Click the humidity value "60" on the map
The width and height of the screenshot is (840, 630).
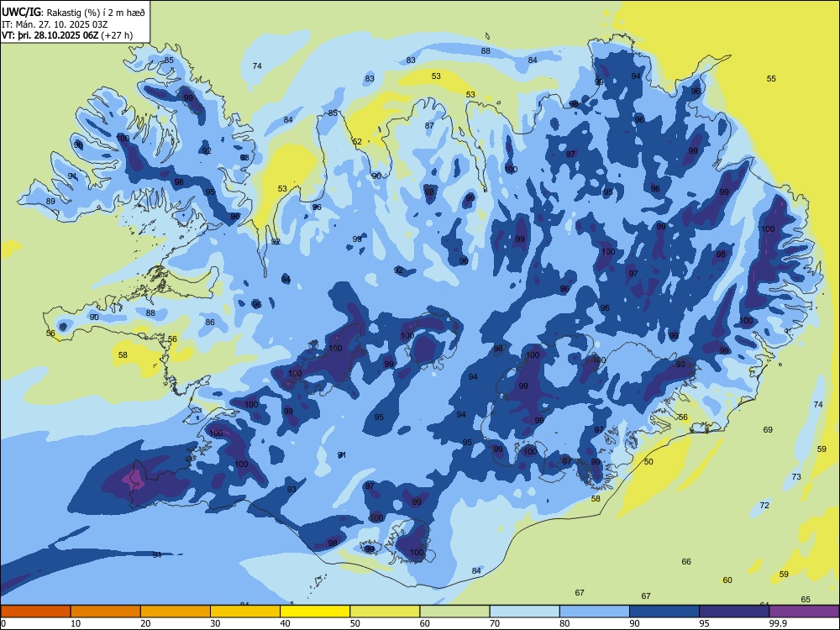click(x=727, y=580)
